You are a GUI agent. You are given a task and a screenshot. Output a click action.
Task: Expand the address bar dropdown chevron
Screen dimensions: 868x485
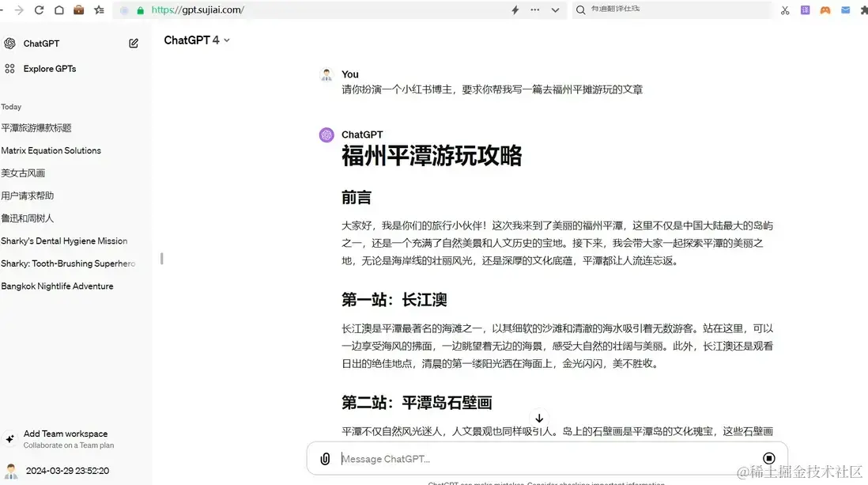click(x=555, y=10)
